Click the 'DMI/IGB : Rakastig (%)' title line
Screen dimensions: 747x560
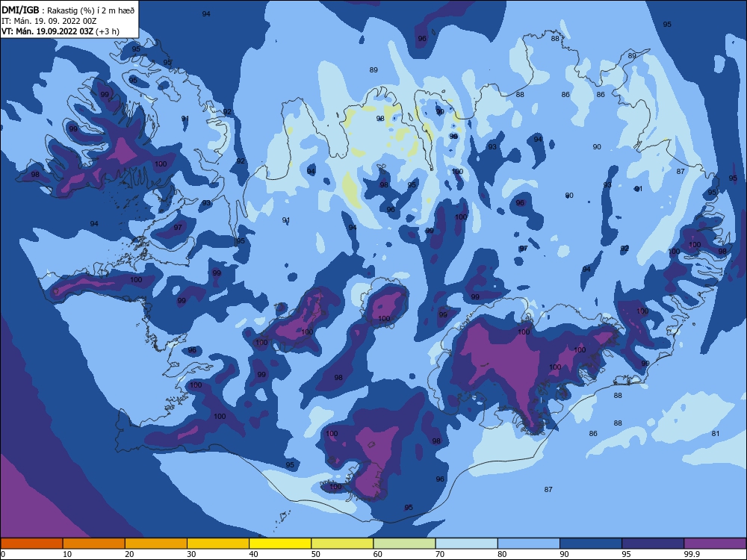point(68,10)
